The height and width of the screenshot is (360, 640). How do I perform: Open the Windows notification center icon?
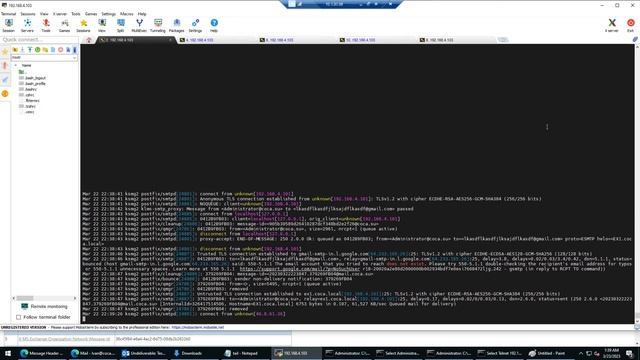click(629, 353)
